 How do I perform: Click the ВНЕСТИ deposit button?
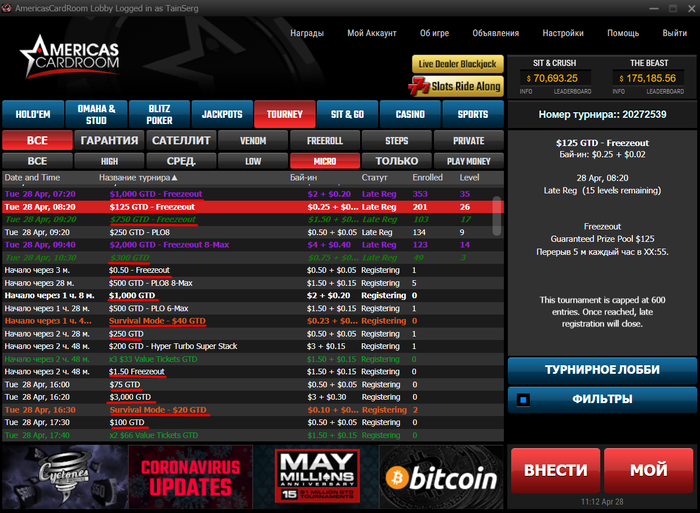556,471
